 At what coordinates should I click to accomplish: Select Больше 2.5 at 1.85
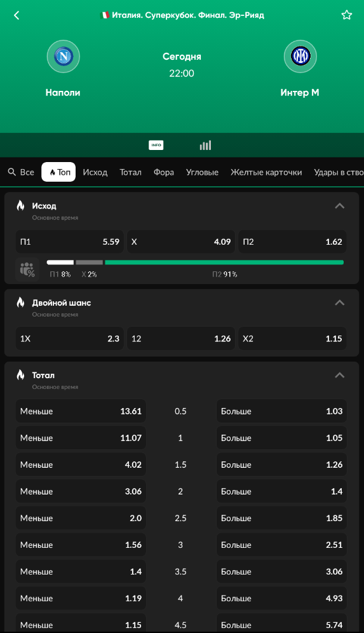point(281,518)
